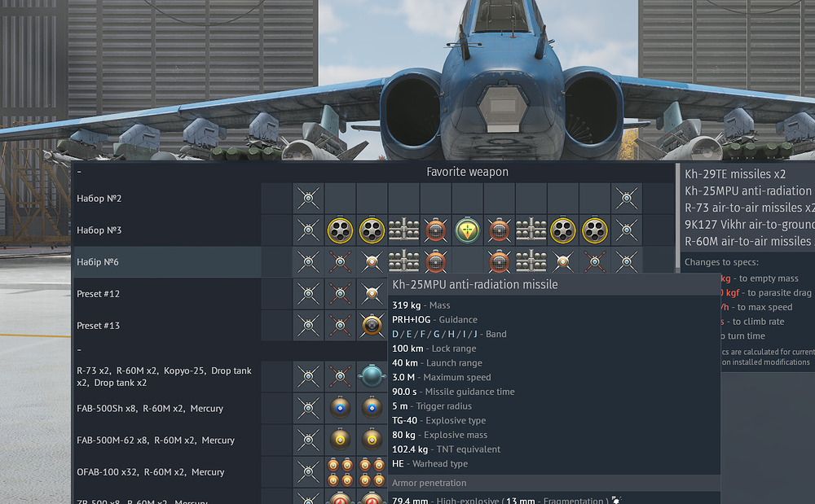Viewport: 815px width, 504px height.
Task: Click the empty center pylon slot in Набір №6
Action: click(467, 261)
